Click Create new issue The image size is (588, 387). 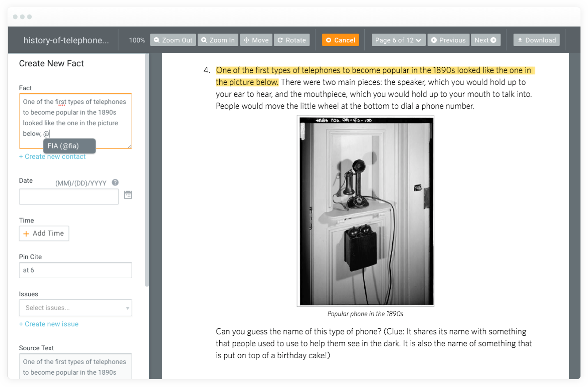click(x=49, y=324)
